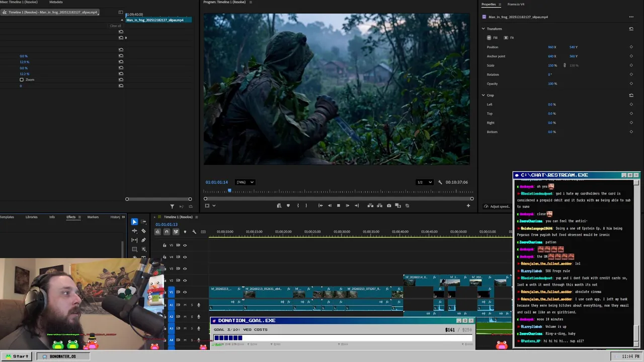Switch to Metadata tab

(x=56, y=2)
